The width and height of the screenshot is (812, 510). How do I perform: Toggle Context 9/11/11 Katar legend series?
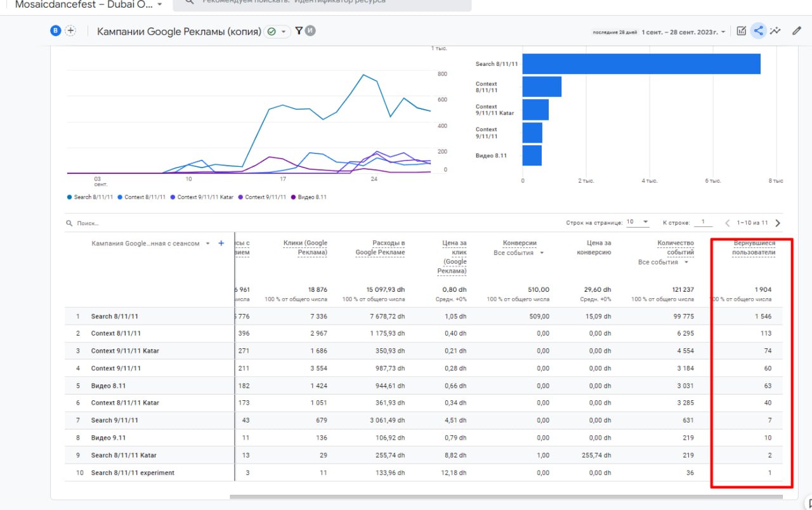click(x=202, y=197)
